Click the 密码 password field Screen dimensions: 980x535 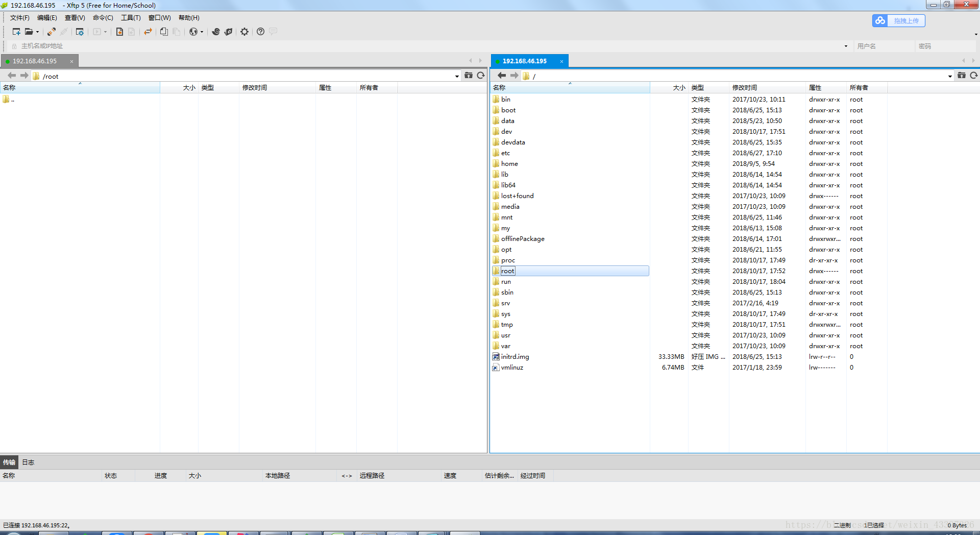tap(945, 46)
